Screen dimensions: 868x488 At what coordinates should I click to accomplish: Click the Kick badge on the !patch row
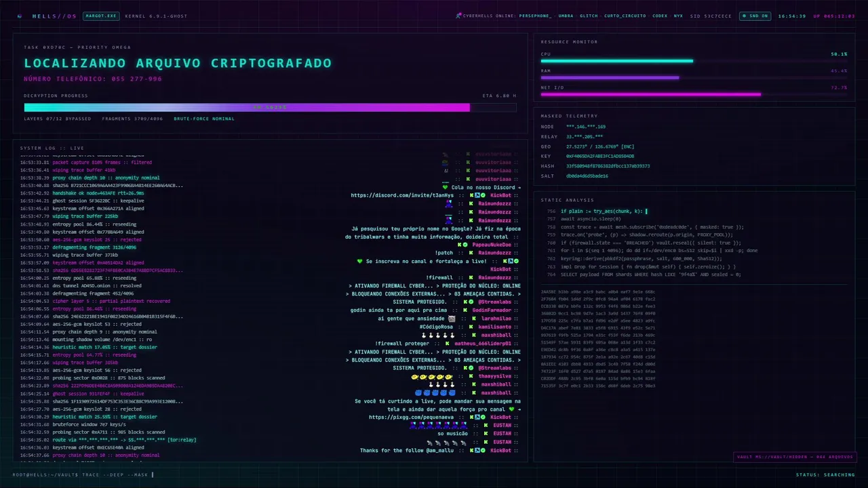pyautogui.click(x=469, y=253)
